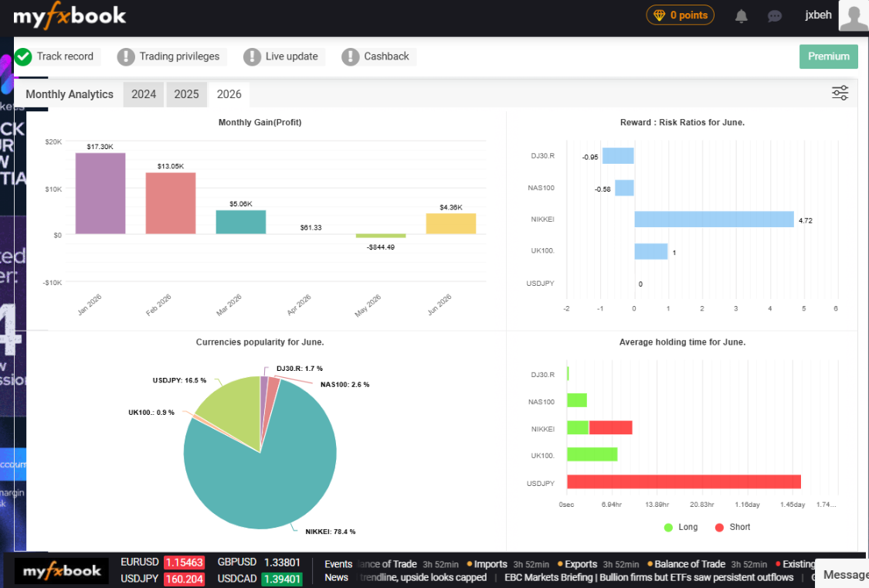869x588 pixels.
Task: Open the Messages panel at bottom right
Action: tap(844, 574)
